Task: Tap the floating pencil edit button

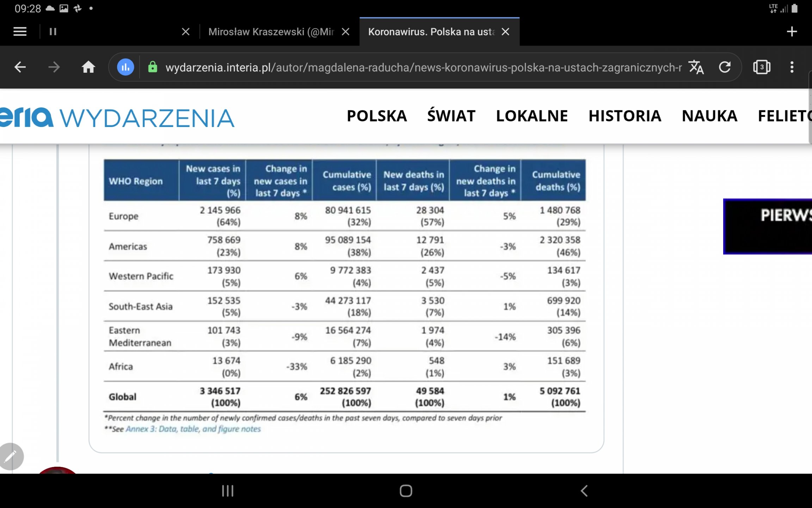Action: coord(11,456)
